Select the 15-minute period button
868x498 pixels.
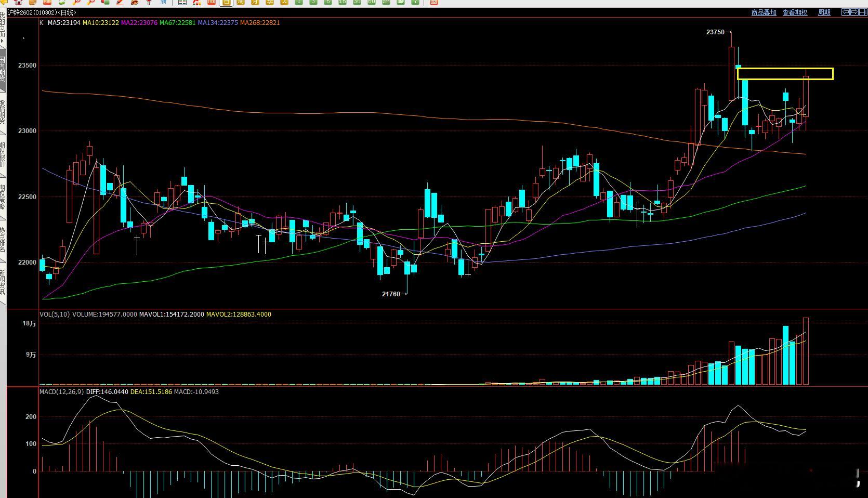(x=343, y=2)
